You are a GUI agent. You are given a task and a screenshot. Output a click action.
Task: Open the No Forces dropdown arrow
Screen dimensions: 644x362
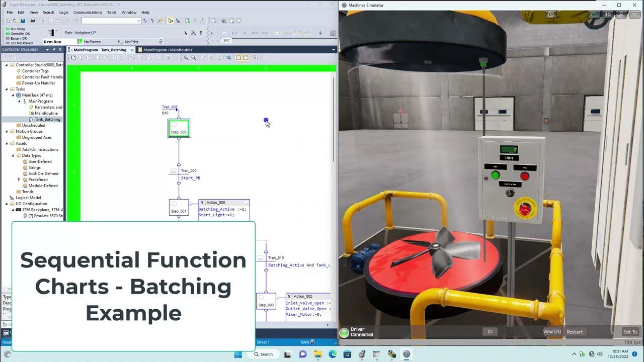[x=119, y=42]
